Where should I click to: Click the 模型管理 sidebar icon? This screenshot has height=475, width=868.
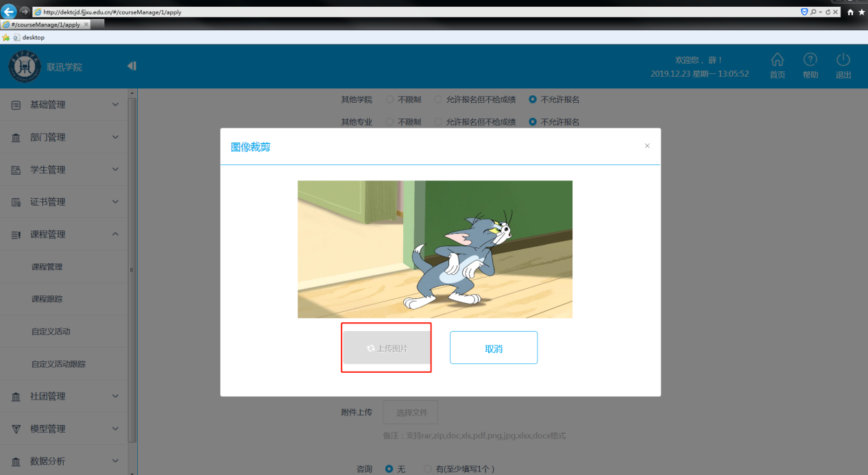pos(16,429)
